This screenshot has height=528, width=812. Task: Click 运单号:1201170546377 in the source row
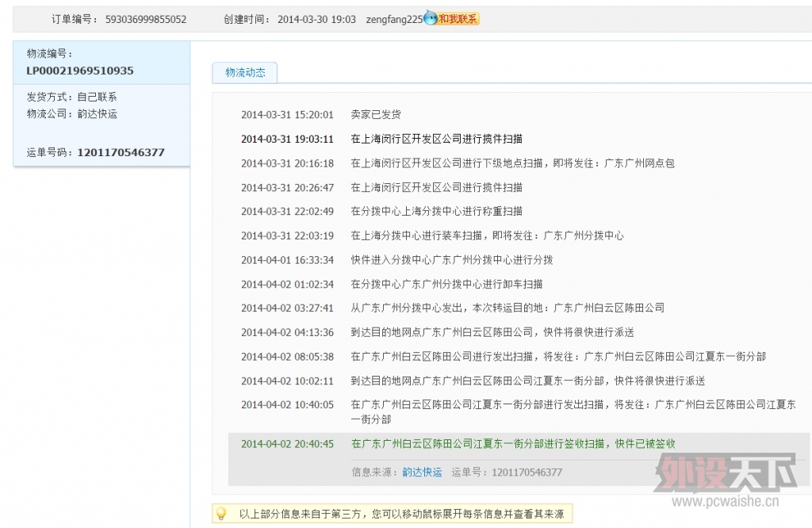pos(507,472)
